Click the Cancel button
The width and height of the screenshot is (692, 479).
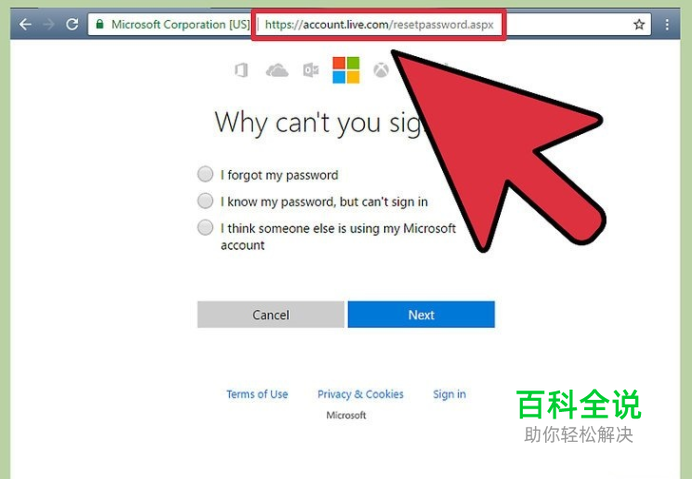coord(271,314)
